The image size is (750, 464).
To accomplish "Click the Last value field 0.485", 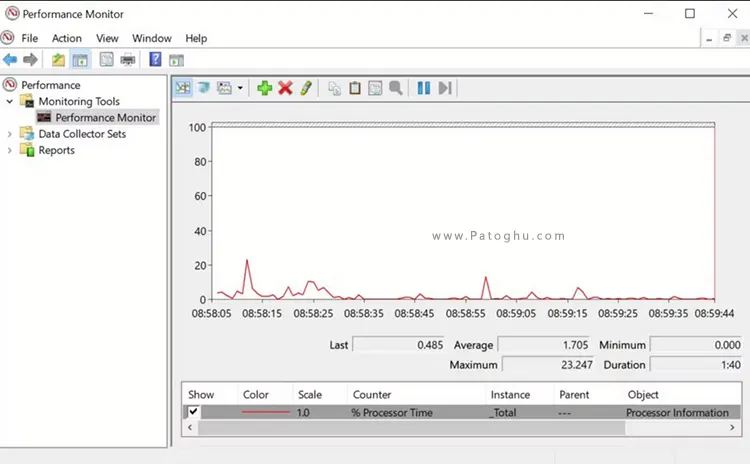I will tap(398, 344).
